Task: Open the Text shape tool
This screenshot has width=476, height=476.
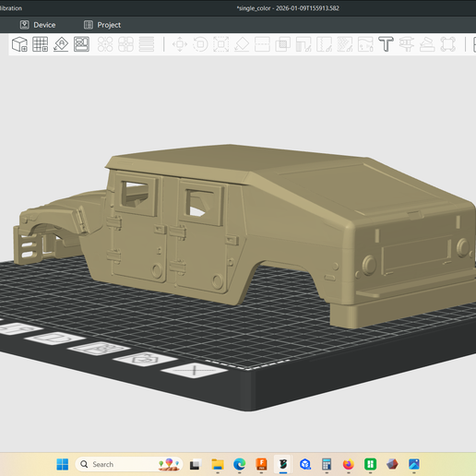Action: click(x=386, y=44)
